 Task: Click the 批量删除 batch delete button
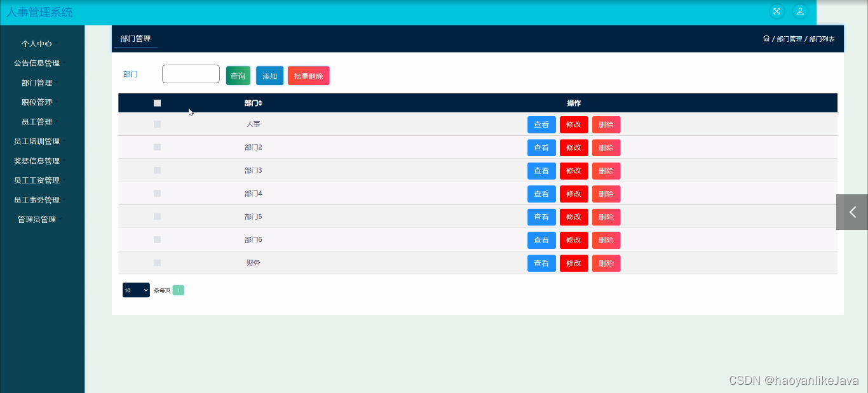[x=309, y=76]
